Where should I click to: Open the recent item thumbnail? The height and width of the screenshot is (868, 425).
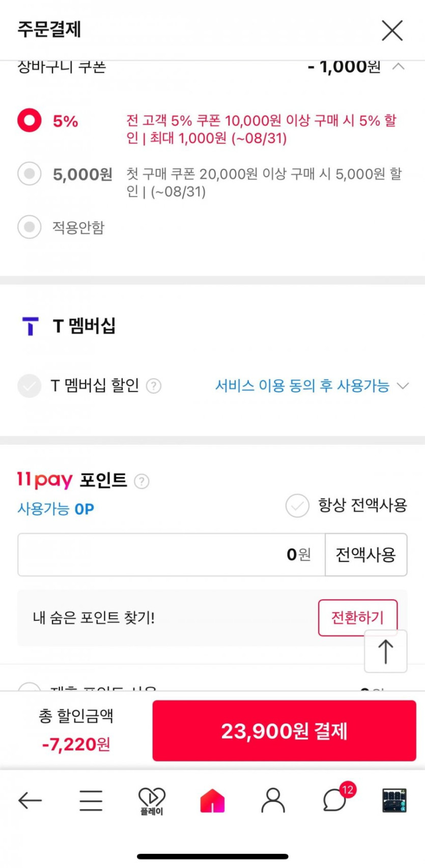[x=394, y=800]
